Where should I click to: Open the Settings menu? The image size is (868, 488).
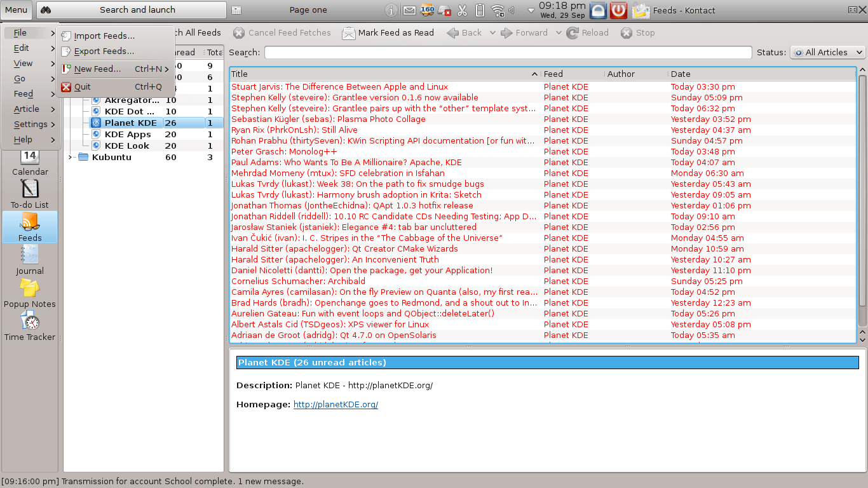[x=31, y=125]
